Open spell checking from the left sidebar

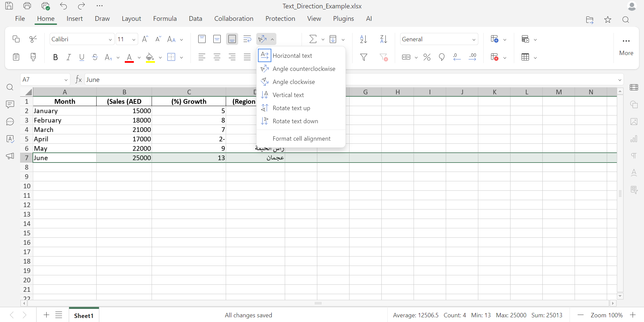pos(10,139)
